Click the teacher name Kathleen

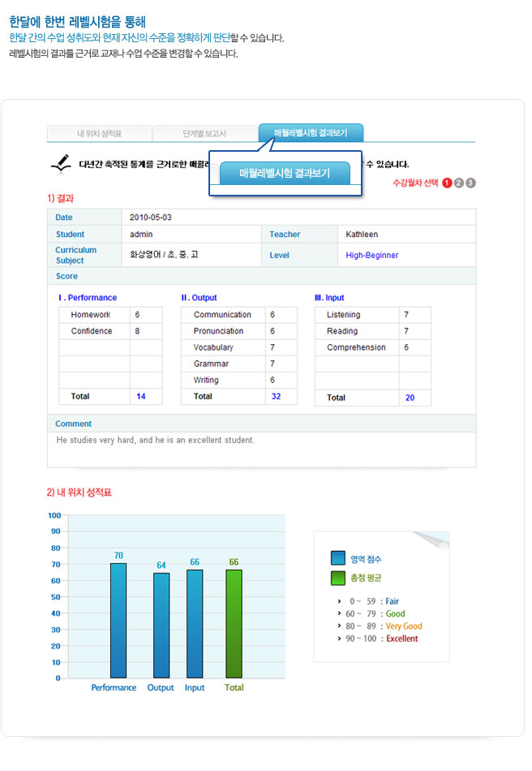pos(362,235)
